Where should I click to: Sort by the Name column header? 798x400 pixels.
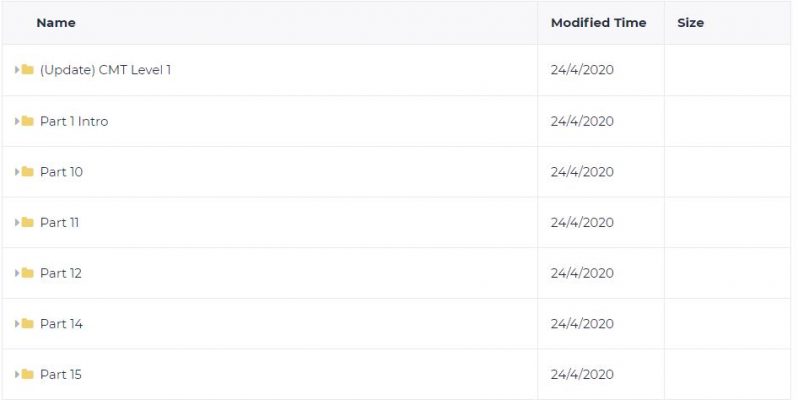point(56,22)
